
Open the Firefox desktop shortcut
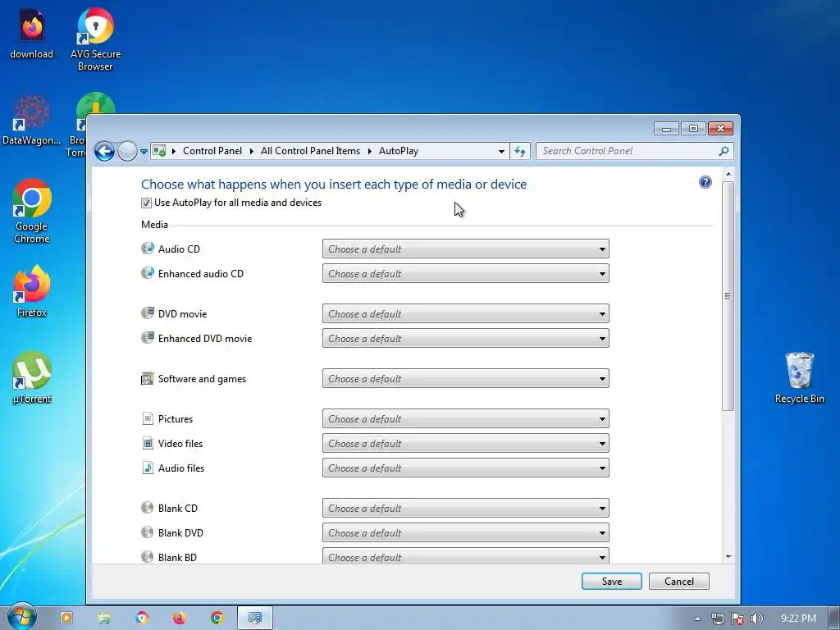point(32,291)
